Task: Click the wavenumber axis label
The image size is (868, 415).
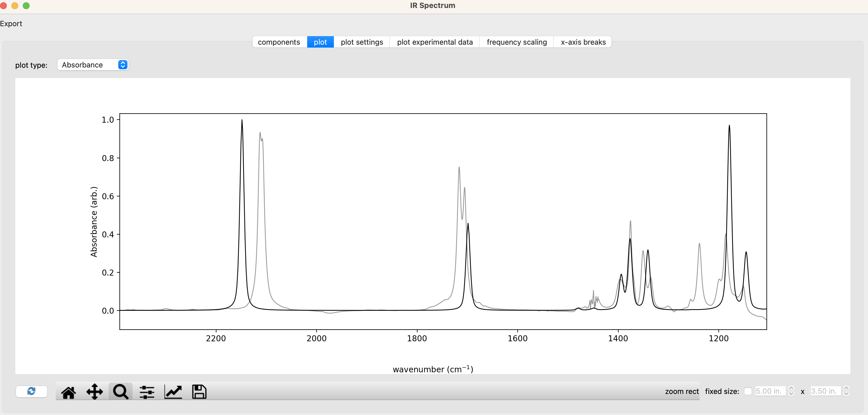Action: (x=433, y=369)
